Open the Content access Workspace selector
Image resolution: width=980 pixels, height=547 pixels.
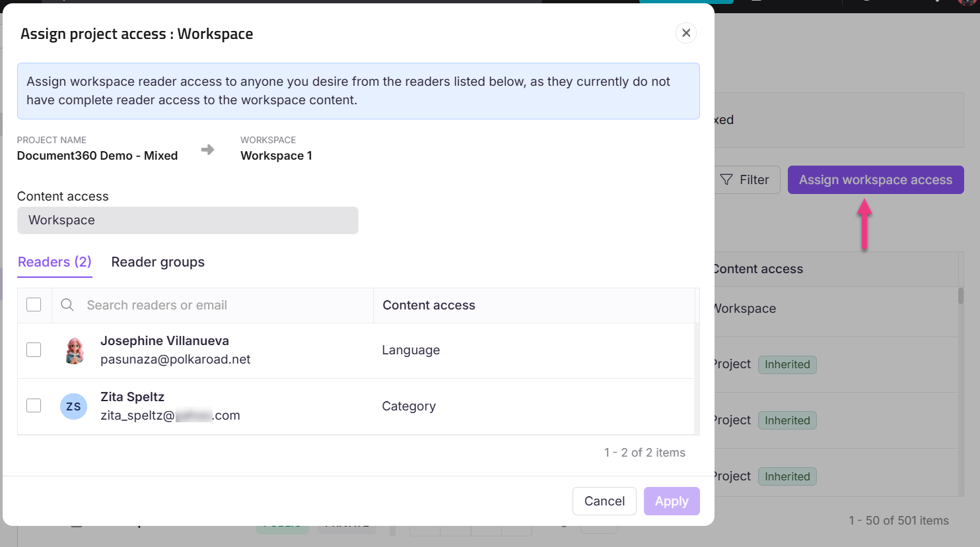coord(188,220)
